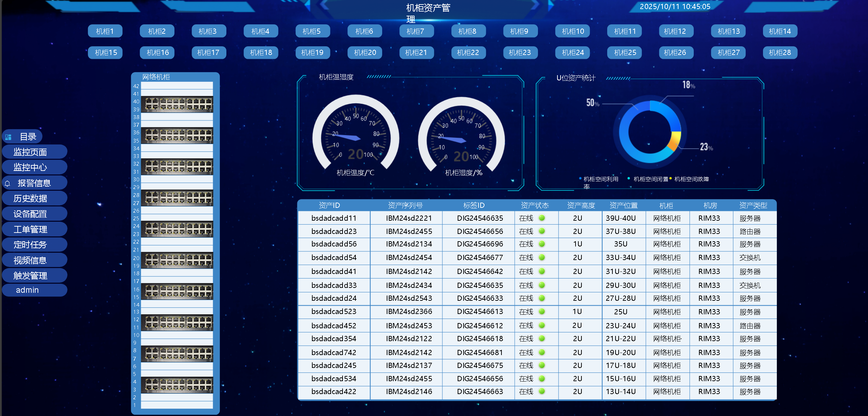Toggle 机柜空间闲置 legend entry
The width and height of the screenshot is (868, 416).
pyautogui.click(x=650, y=179)
